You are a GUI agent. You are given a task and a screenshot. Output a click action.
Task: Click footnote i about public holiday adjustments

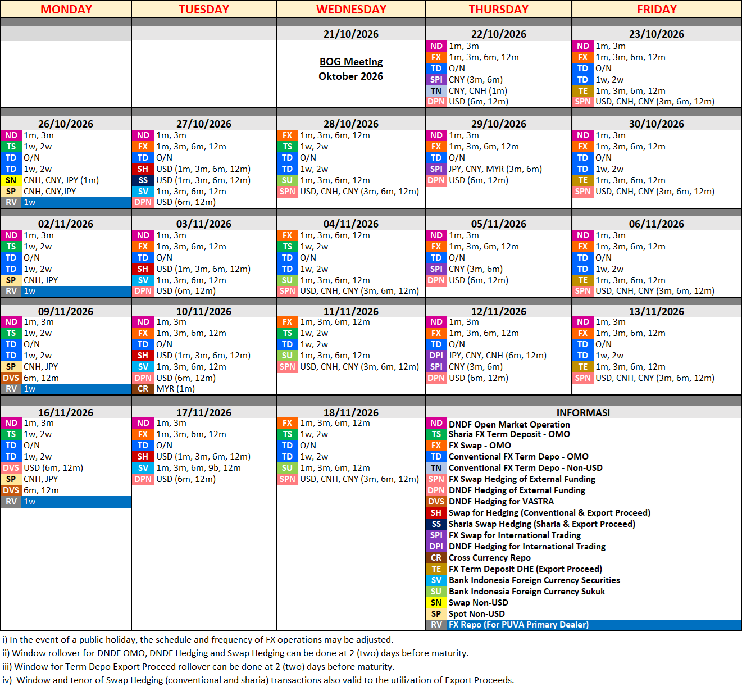click(x=198, y=639)
